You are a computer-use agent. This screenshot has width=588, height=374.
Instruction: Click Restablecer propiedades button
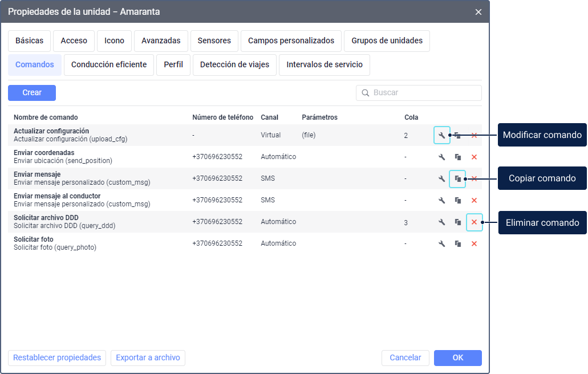[x=57, y=358]
